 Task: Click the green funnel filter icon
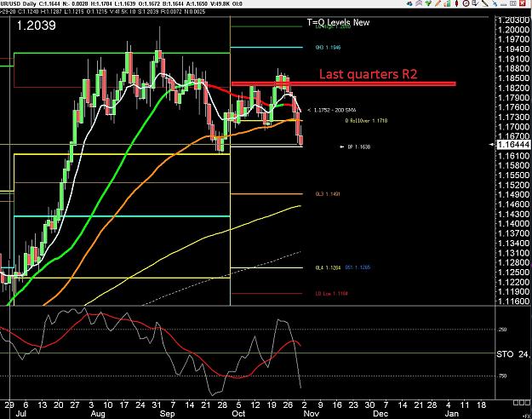click(x=428, y=3)
